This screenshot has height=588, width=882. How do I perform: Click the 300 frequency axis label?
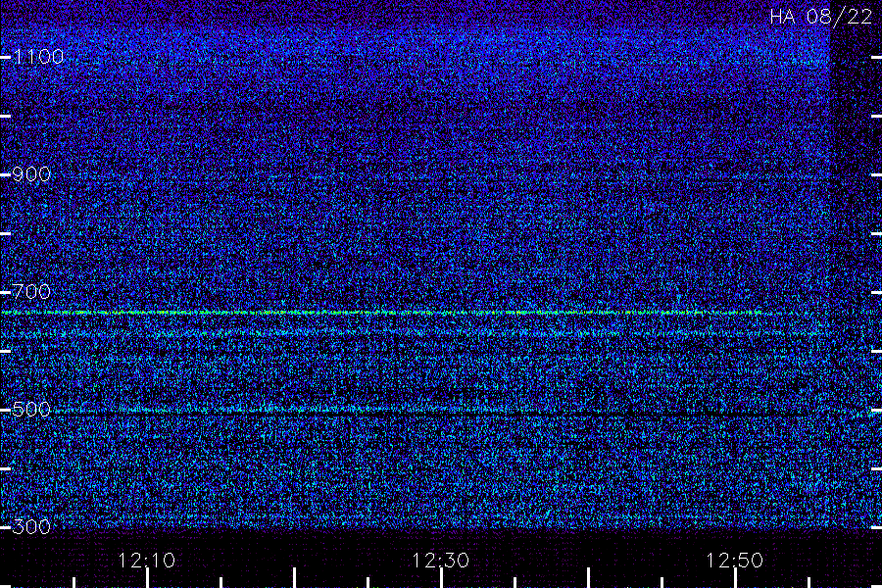coord(31,526)
